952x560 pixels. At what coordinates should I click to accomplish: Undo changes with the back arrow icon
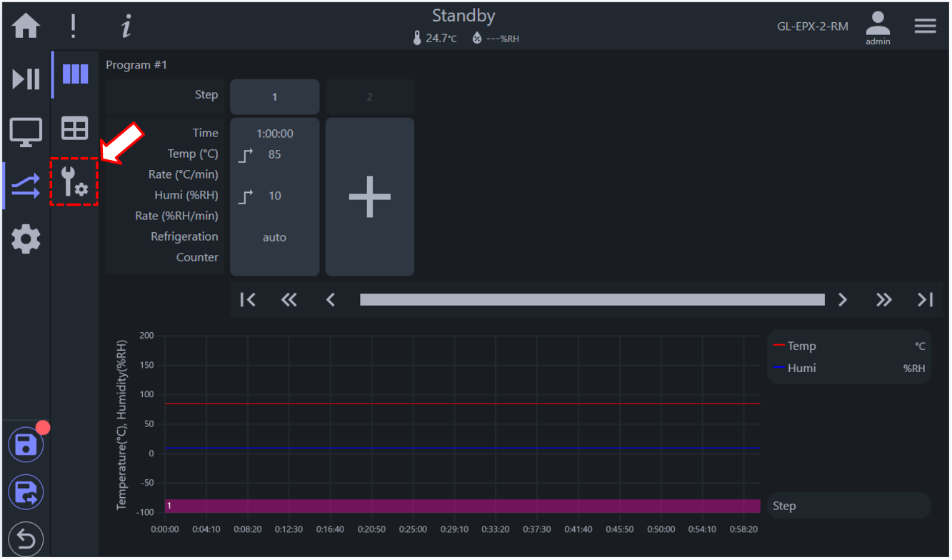[x=26, y=539]
